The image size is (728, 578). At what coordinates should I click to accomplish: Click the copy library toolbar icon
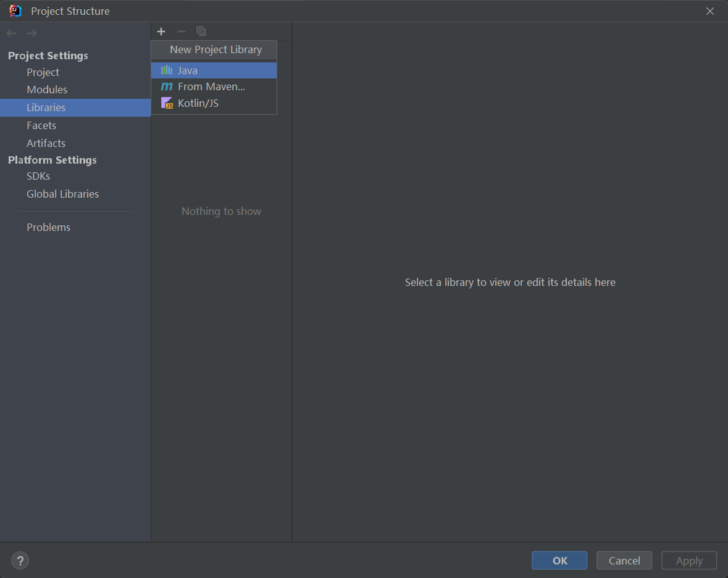(201, 31)
